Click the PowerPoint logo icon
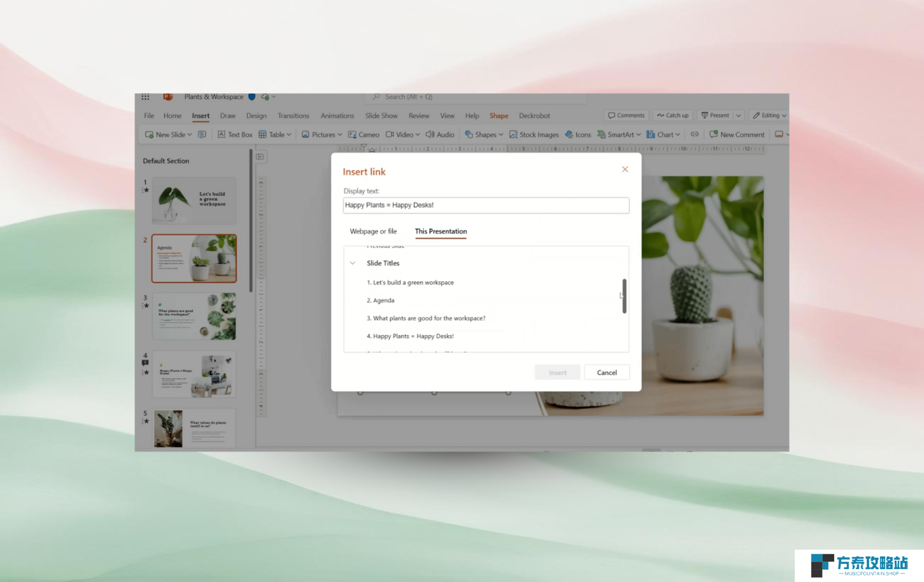 coord(167,97)
